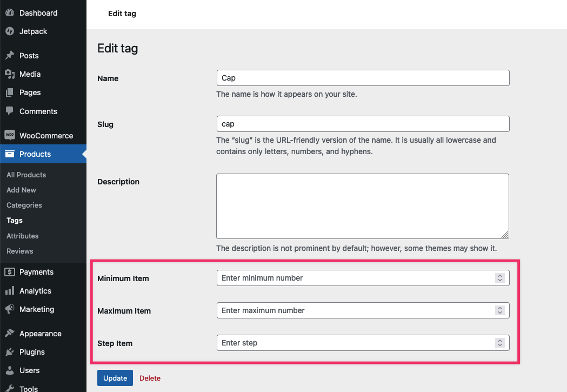Image resolution: width=567 pixels, height=392 pixels.
Task: Click the Analytics bar chart icon
Action: [10, 290]
